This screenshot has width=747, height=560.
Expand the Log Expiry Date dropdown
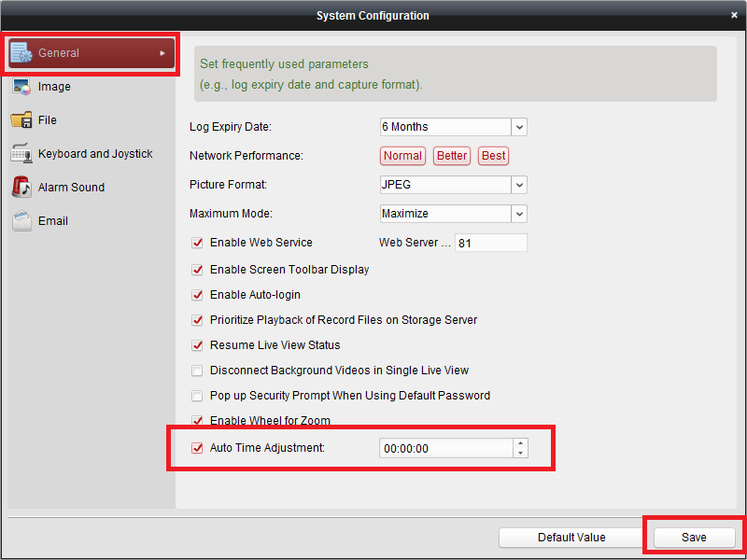(519, 127)
